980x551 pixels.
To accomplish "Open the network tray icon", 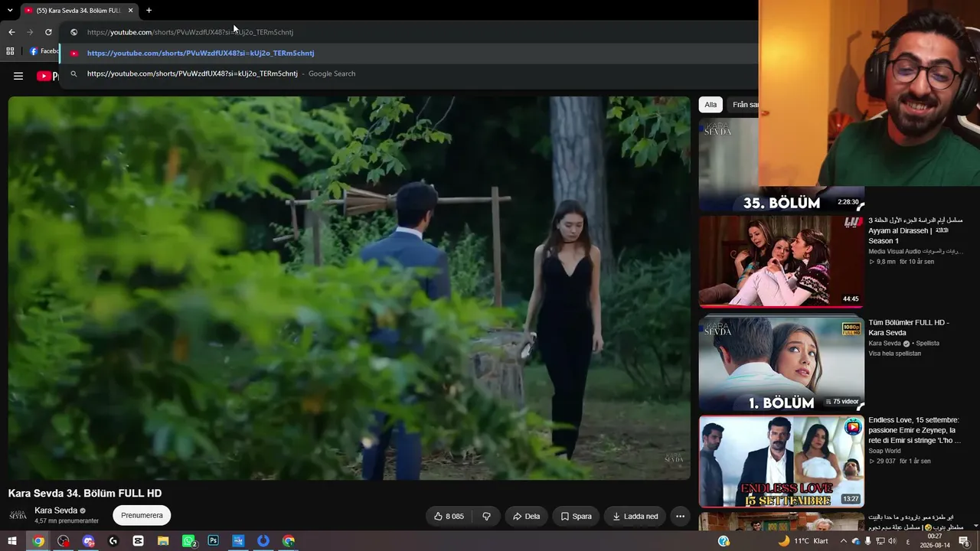I will pos(880,541).
